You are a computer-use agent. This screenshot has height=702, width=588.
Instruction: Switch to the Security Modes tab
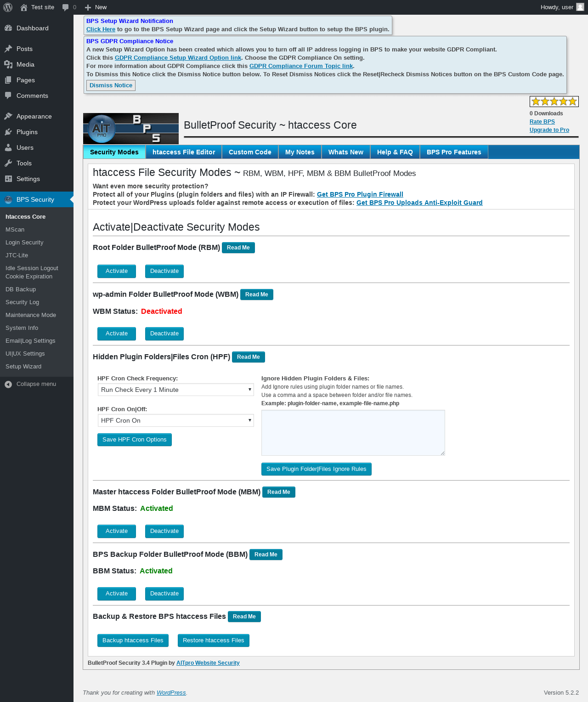pyautogui.click(x=114, y=152)
